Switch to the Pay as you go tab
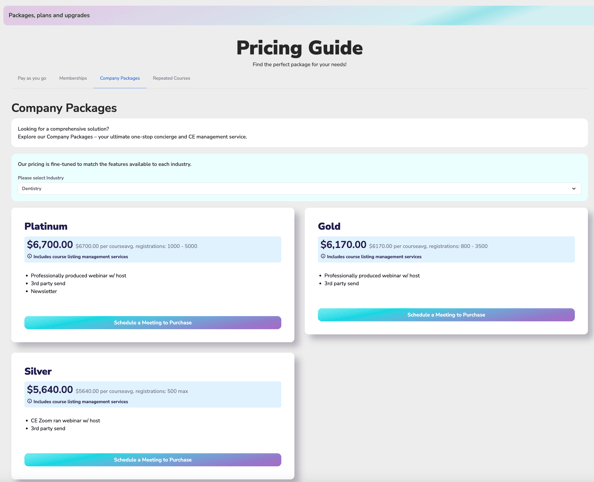594x482 pixels. (32, 78)
